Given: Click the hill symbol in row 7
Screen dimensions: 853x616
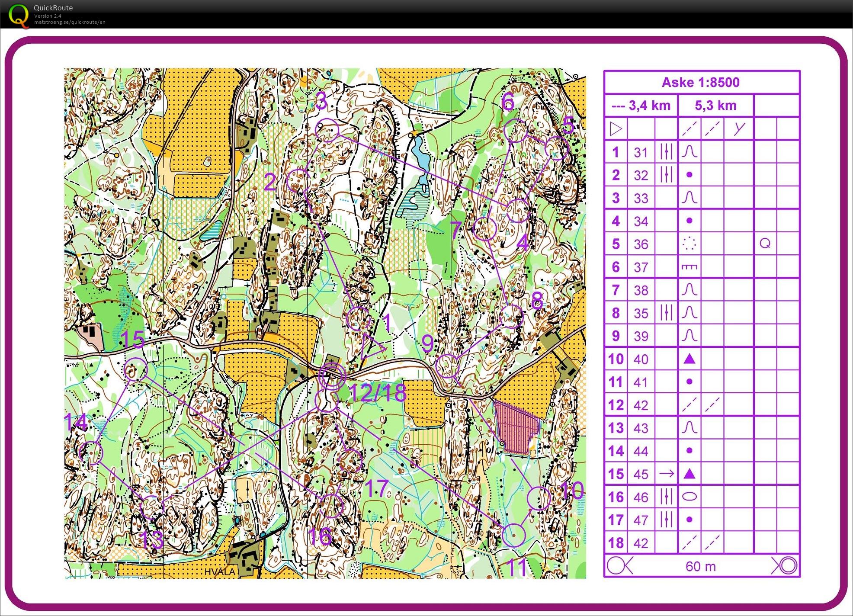Looking at the screenshot, I should 689,289.
